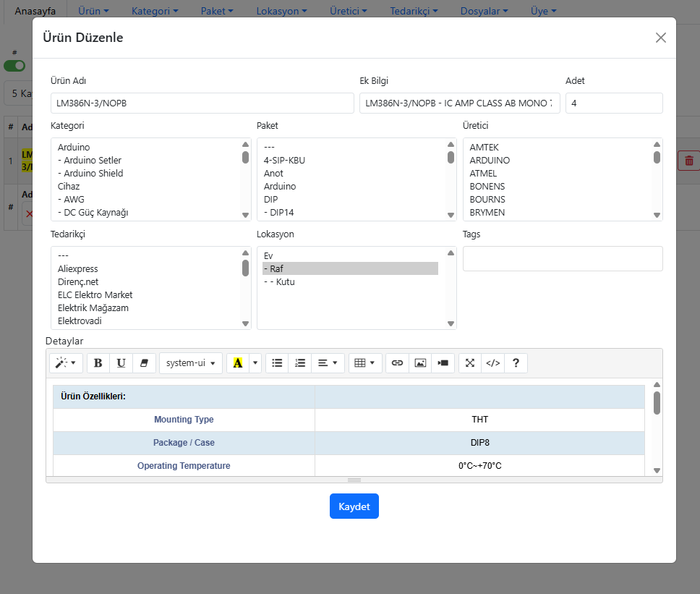The width and height of the screenshot is (700, 594).
Task: Apply underline formatting in editor toolbar
Action: click(x=121, y=363)
